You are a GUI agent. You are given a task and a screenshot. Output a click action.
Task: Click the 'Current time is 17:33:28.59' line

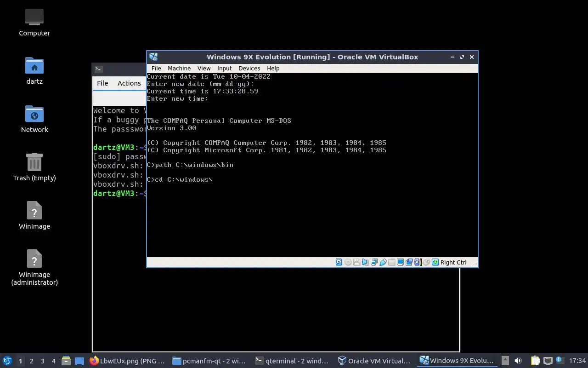(203, 91)
